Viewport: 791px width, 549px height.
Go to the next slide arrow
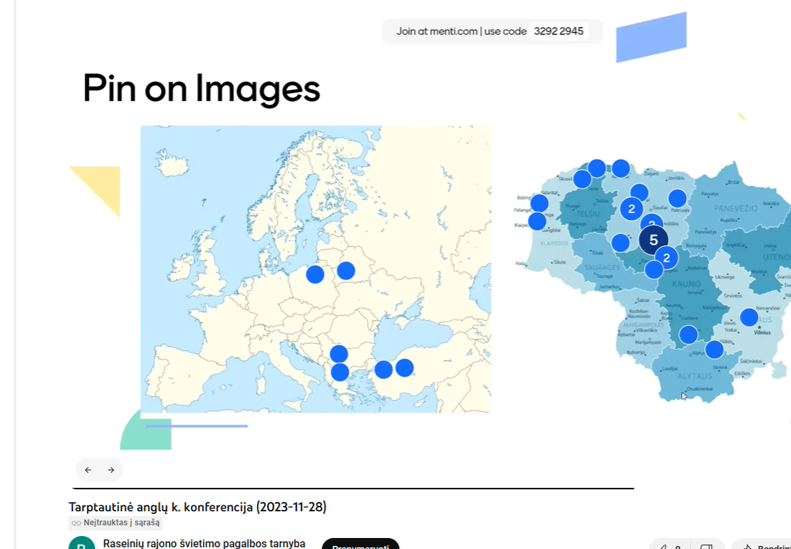pos(111,470)
